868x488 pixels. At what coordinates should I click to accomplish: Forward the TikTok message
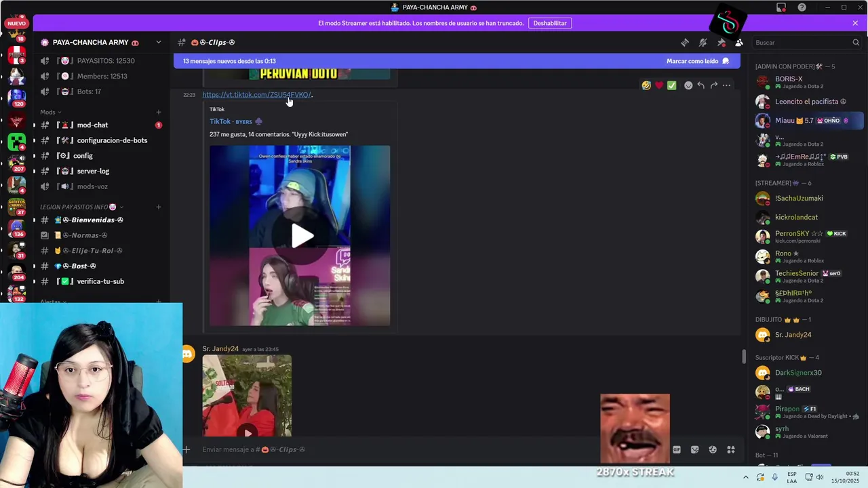[713, 85]
